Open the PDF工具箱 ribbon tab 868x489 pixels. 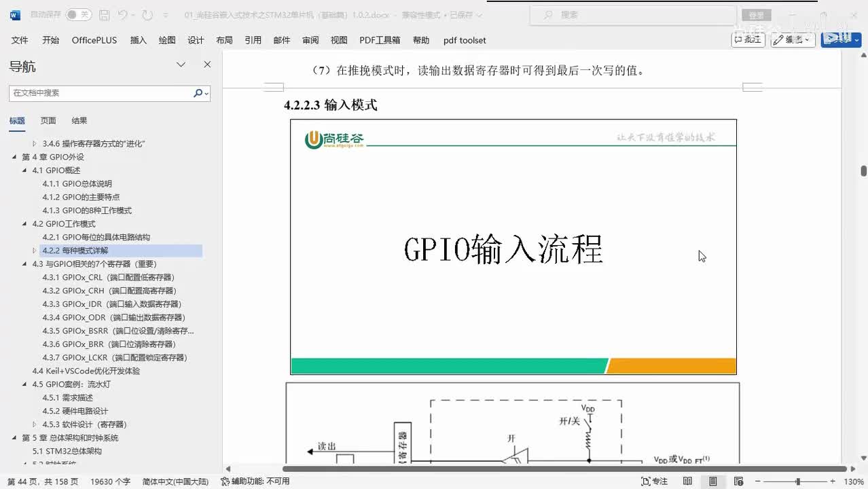click(x=380, y=40)
